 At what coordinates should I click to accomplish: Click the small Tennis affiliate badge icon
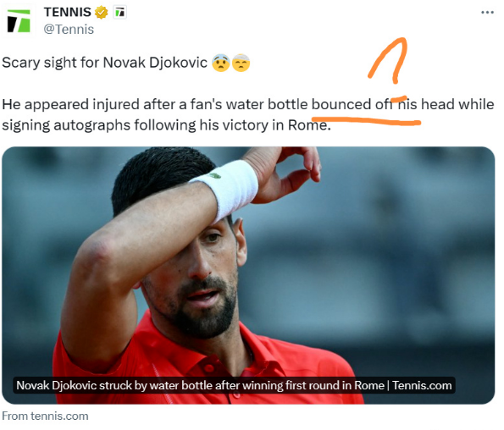[x=120, y=13]
